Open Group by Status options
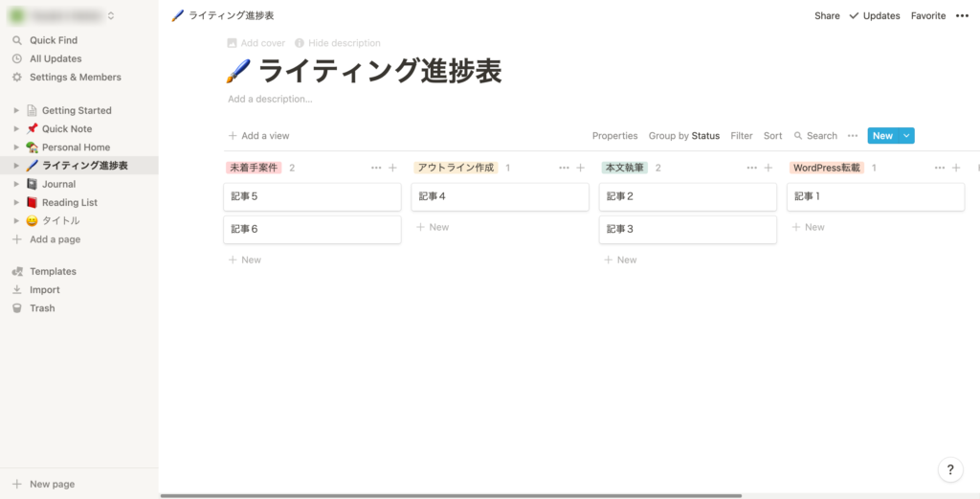Image resolution: width=980 pixels, height=499 pixels. (683, 136)
